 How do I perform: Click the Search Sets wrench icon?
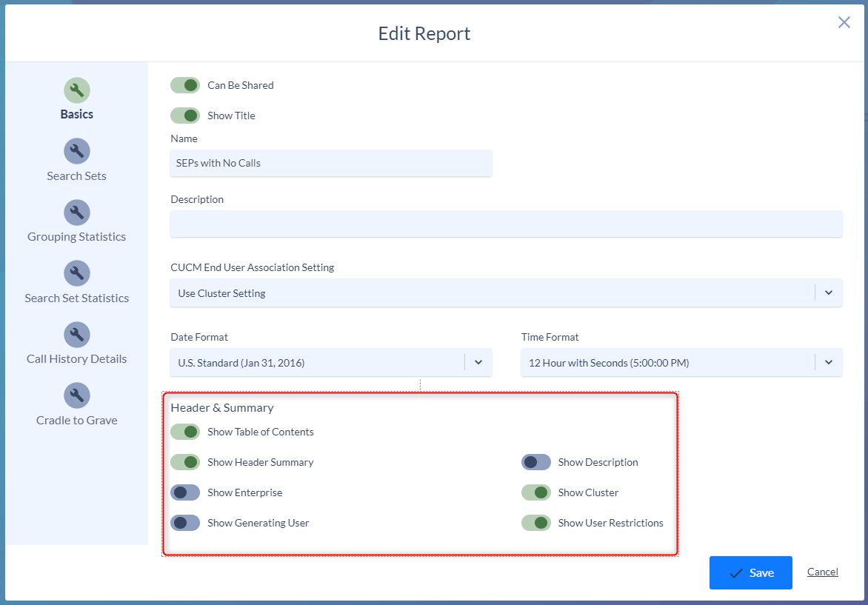pos(76,151)
